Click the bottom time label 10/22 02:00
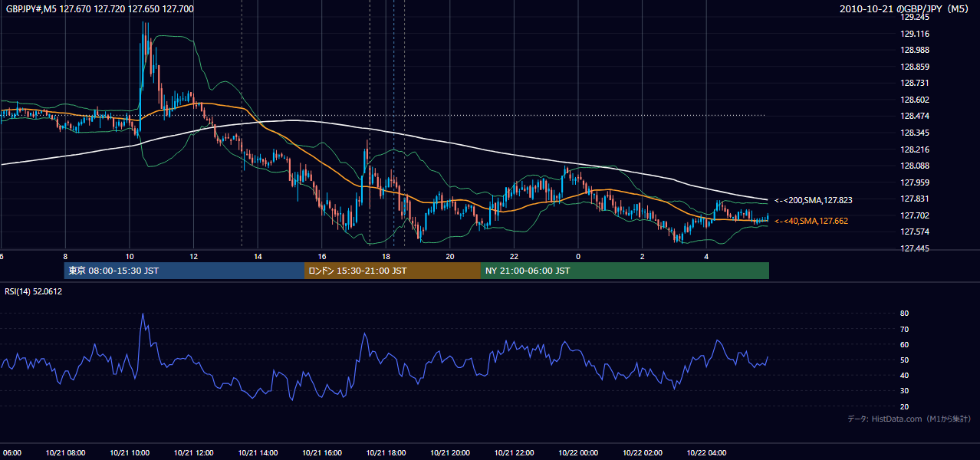980x460 pixels. (x=643, y=452)
